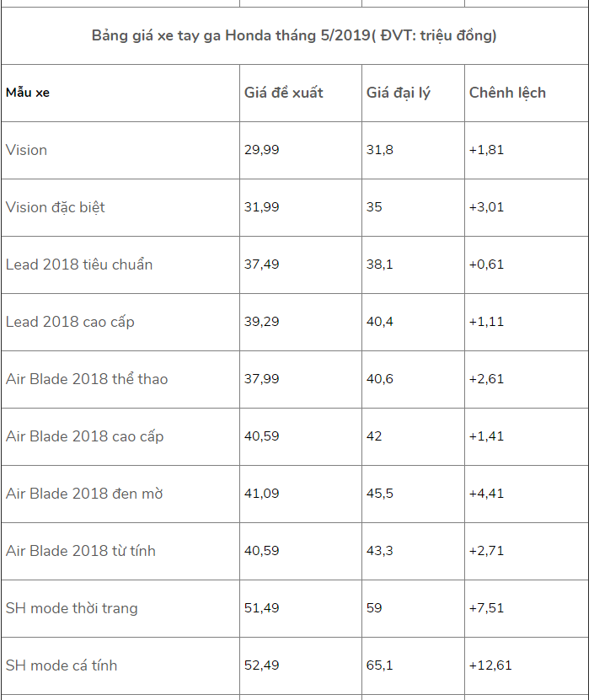The image size is (594, 700).
Task: Click the "Lead 2018 tiêu chuẩn" cell
Action: (x=79, y=265)
